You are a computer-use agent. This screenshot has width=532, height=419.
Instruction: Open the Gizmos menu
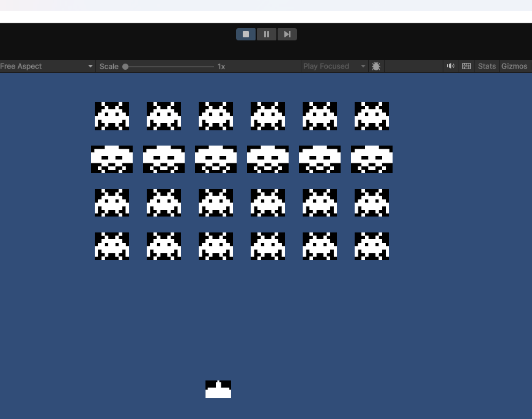[514, 66]
